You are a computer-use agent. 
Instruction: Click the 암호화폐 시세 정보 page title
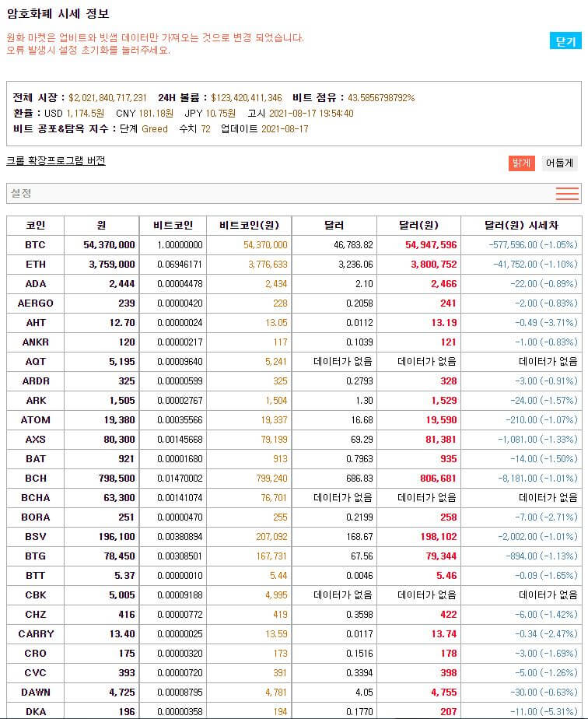pyautogui.click(x=58, y=13)
